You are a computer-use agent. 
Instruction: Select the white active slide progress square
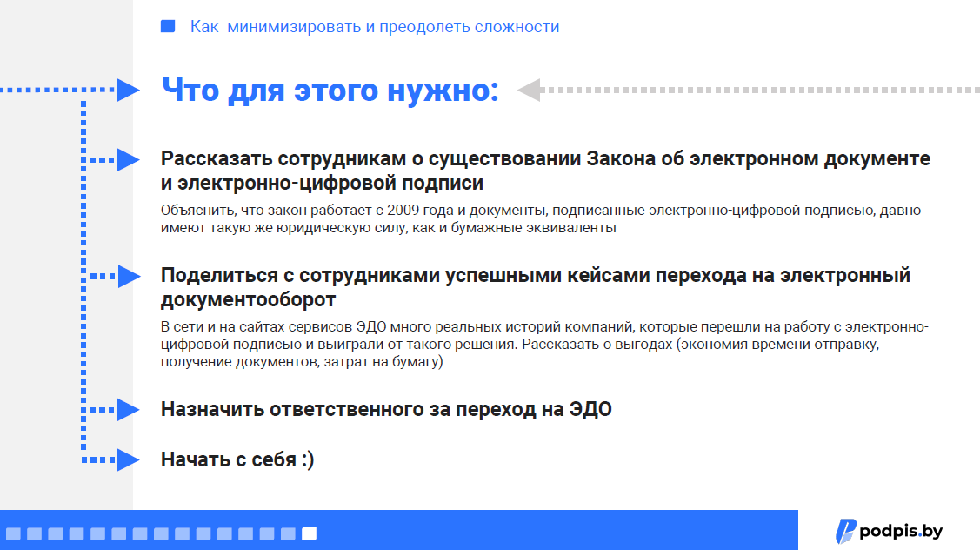tap(309, 533)
